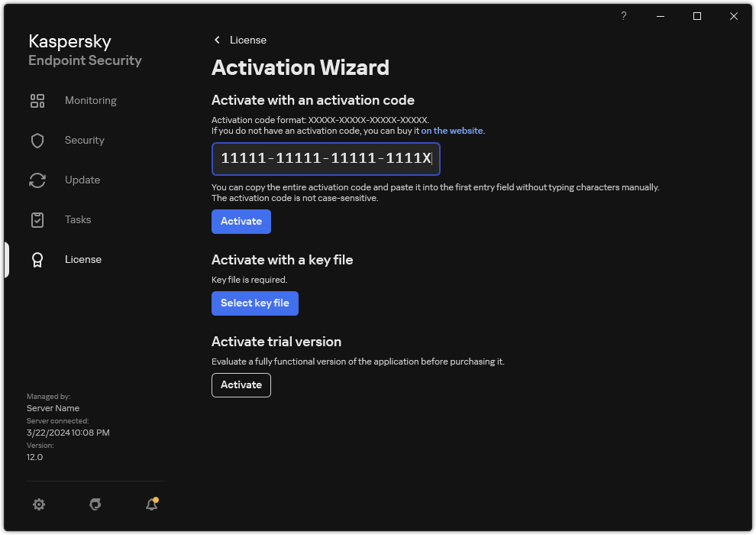Open Tasks via the clipboard icon
This screenshot has width=756, height=535.
coord(37,219)
